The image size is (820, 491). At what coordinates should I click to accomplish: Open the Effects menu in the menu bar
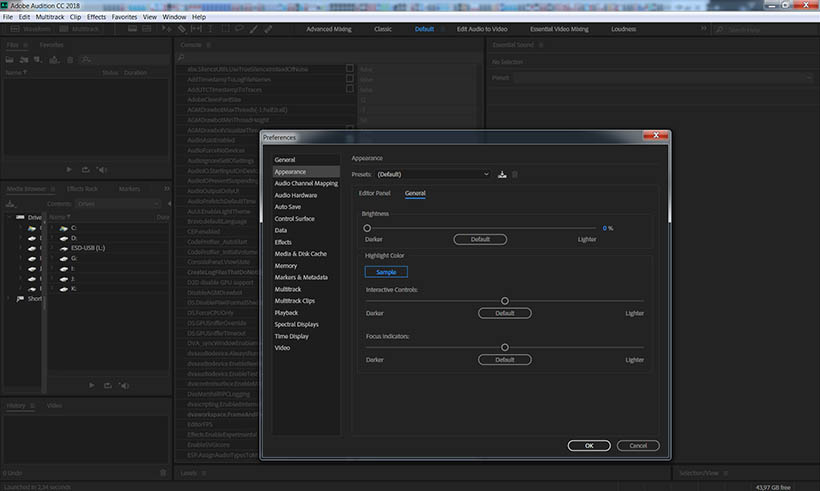[96, 17]
